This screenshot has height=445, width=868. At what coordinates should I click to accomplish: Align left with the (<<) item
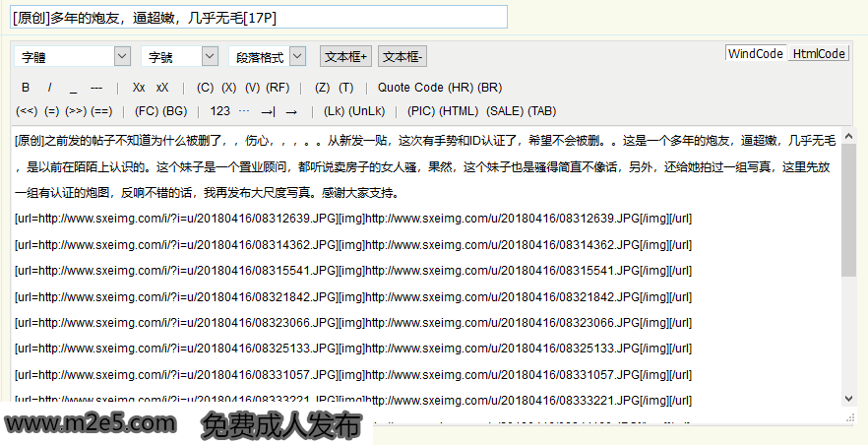tap(27, 111)
